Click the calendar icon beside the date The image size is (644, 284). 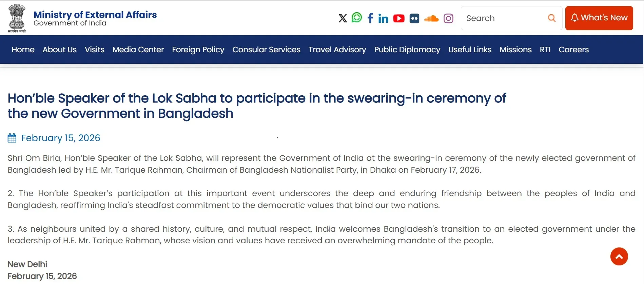pyautogui.click(x=12, y=137)
